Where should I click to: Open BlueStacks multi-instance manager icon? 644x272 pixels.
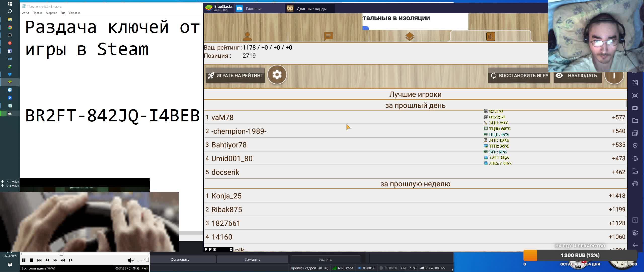[x=635, y=133]
